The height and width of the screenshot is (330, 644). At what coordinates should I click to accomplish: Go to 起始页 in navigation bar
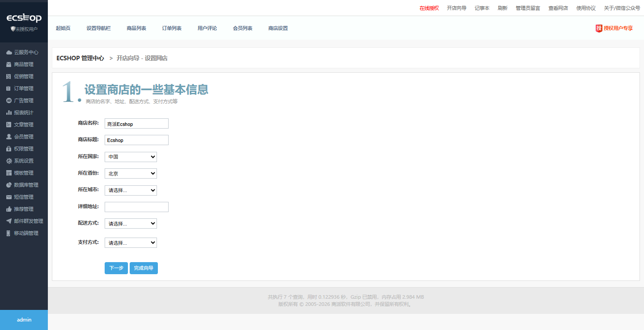point(63,28)
